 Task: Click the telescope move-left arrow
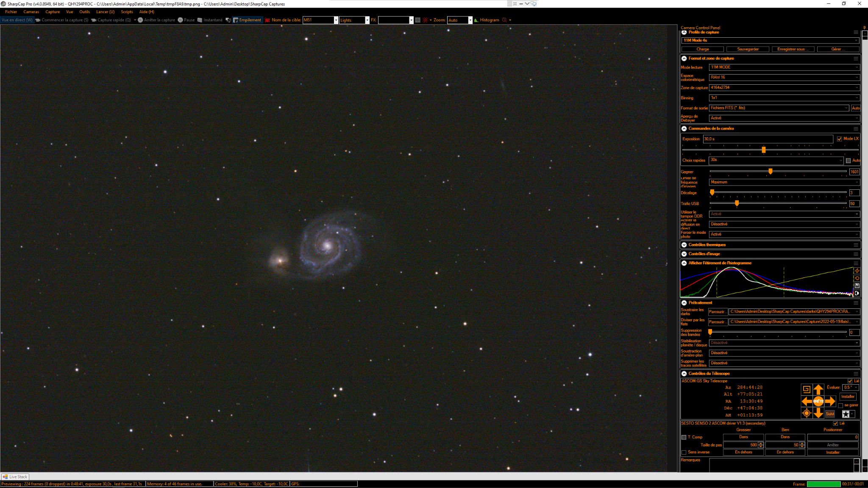(x=807, y=401)
